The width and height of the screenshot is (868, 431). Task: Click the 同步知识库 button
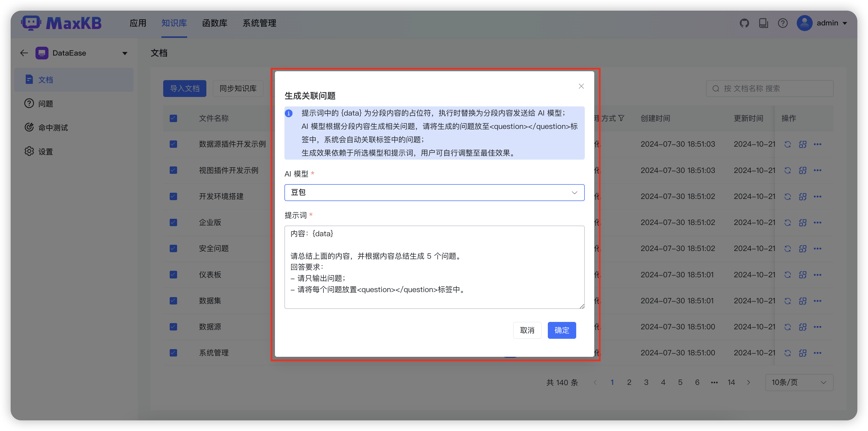238,89
